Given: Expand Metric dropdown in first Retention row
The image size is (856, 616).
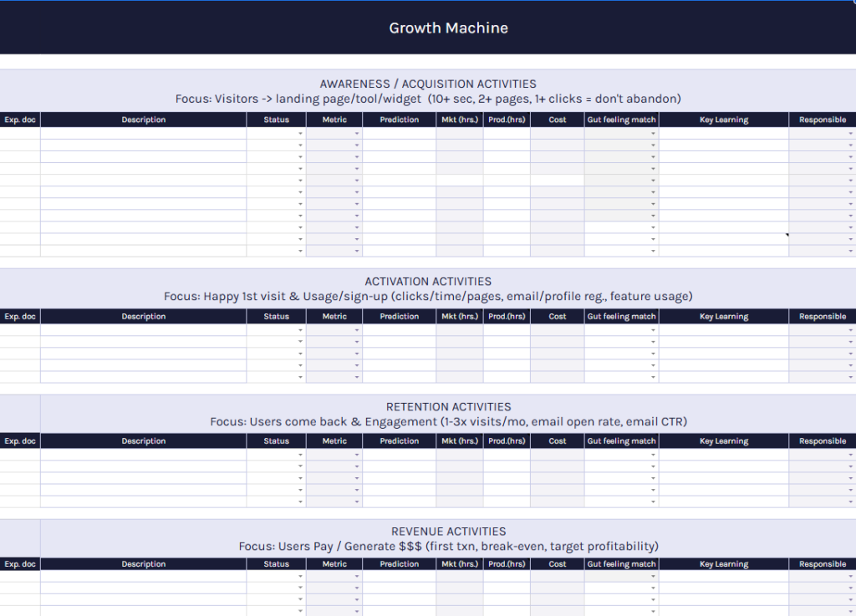Looking at the screenshot, I should point(357,455).
